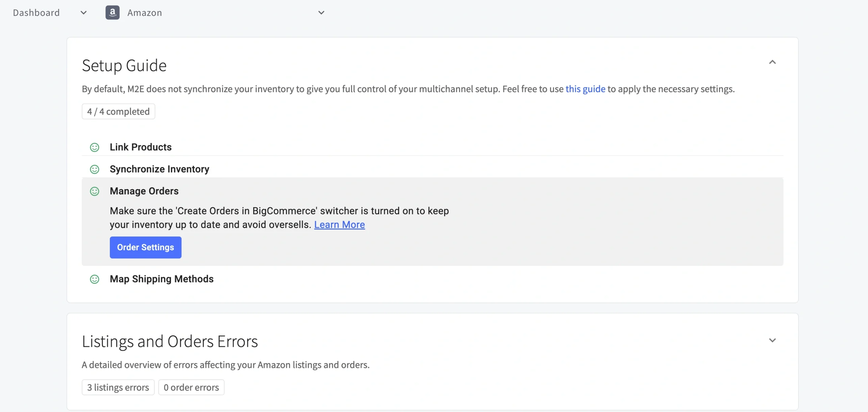Click the 3 listings errors badge
The width and height of the screenshot is (868, 412).
[x=118, y=387]
